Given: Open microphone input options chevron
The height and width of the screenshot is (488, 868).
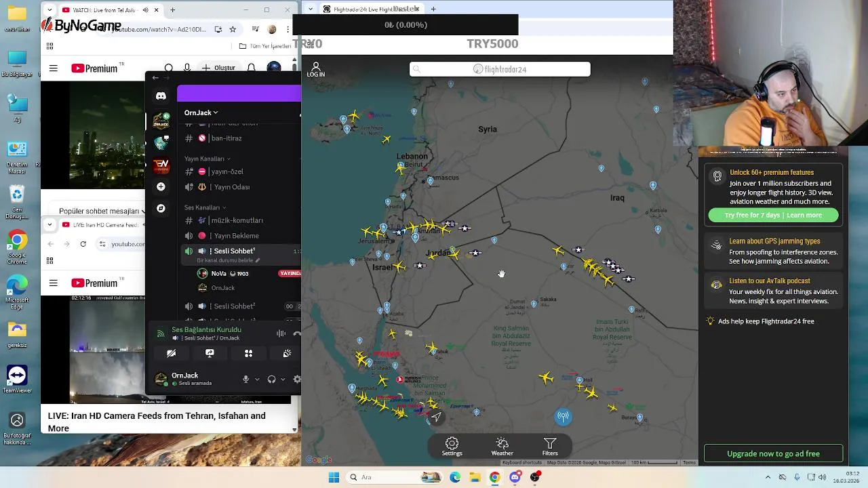Looking at the screenshot, I should (x=256, y=380).
